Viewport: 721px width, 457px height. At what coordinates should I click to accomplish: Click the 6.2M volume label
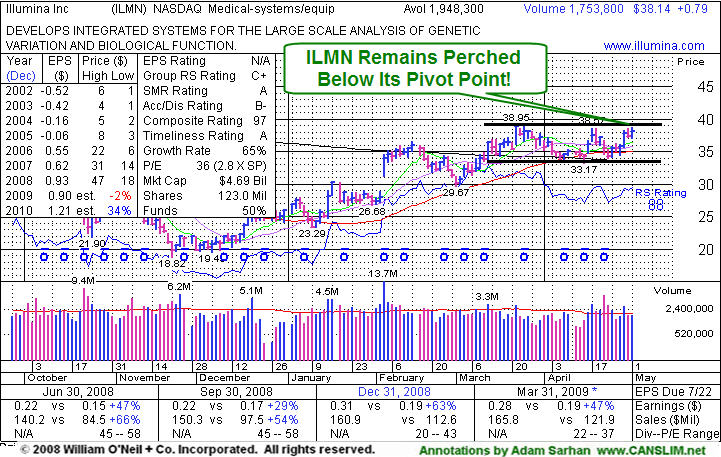point(179,286)
